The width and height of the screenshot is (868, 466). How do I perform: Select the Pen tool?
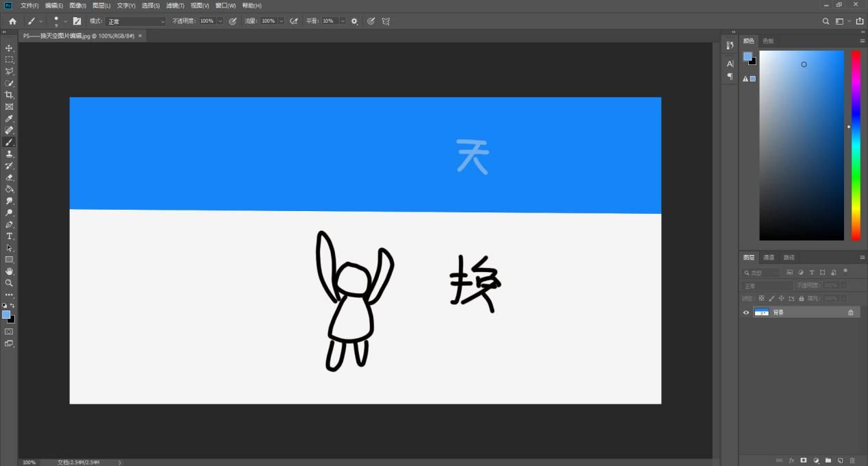point(9,224)
